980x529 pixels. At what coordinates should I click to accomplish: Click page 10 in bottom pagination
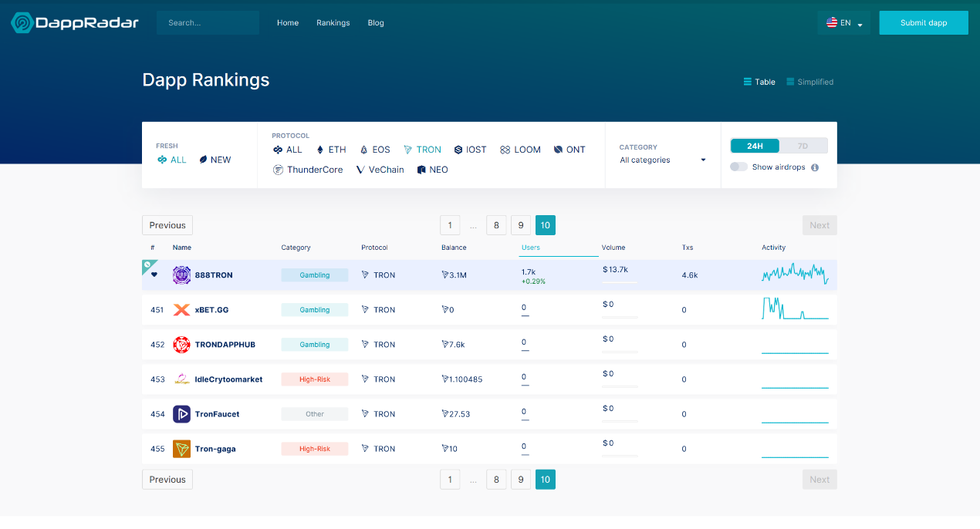coord(546,480)
